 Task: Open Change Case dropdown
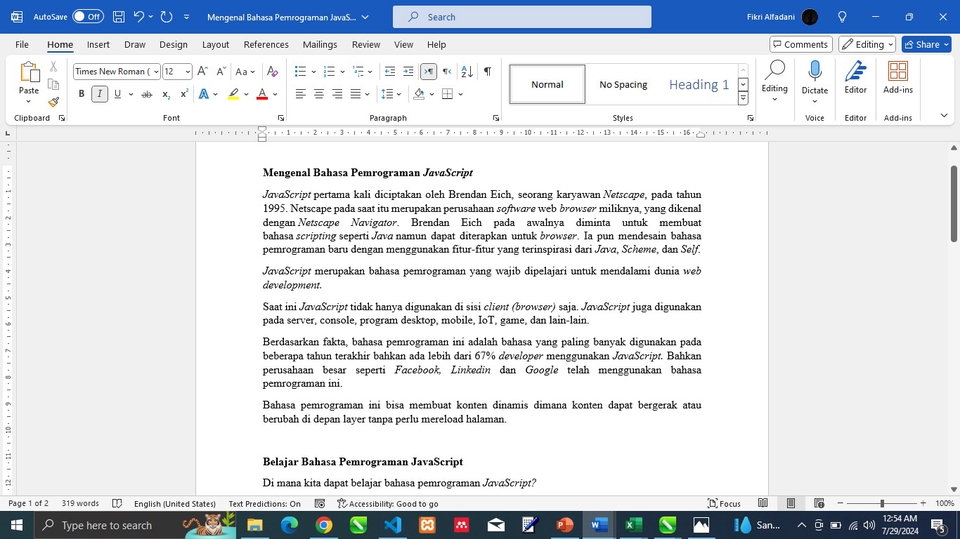246,71
